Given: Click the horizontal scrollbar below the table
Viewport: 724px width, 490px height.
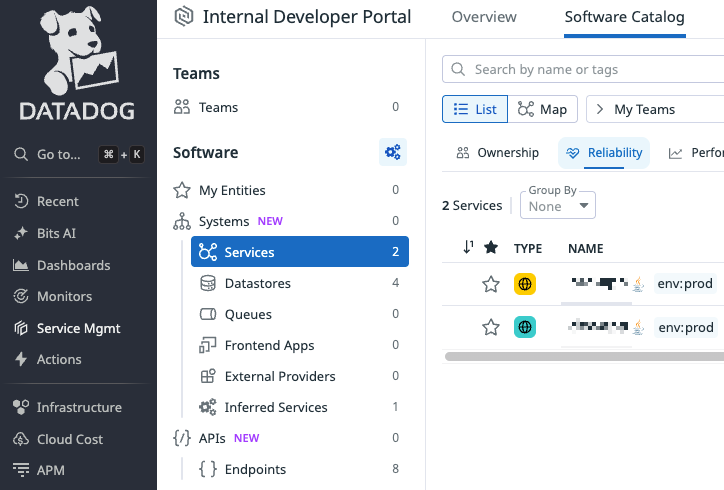Looking at the screenshot, I should click(584, 356).
